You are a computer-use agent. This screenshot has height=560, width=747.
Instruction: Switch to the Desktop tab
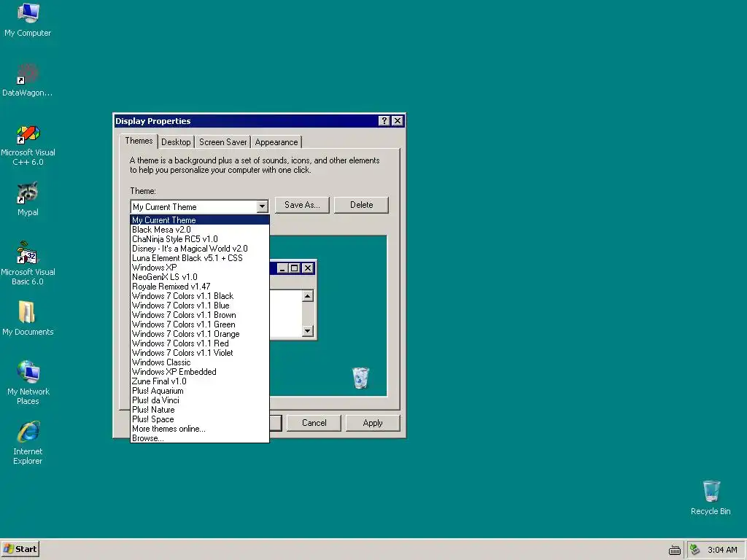coord(176,142)
